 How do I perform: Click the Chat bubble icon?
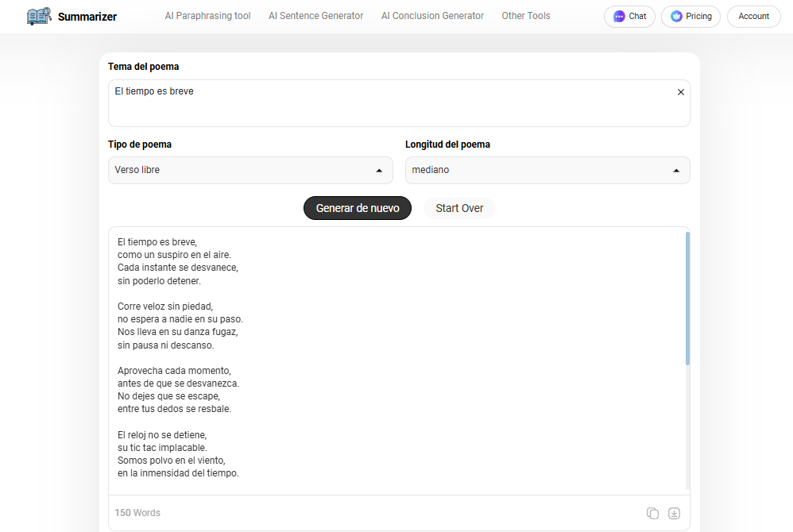[x=618, y=17]
